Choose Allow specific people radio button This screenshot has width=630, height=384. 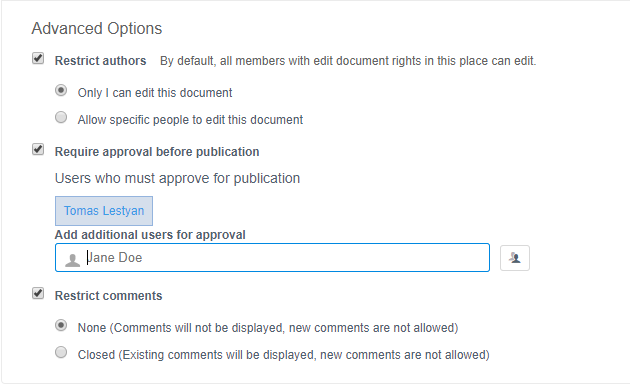[x=61, y=117]
